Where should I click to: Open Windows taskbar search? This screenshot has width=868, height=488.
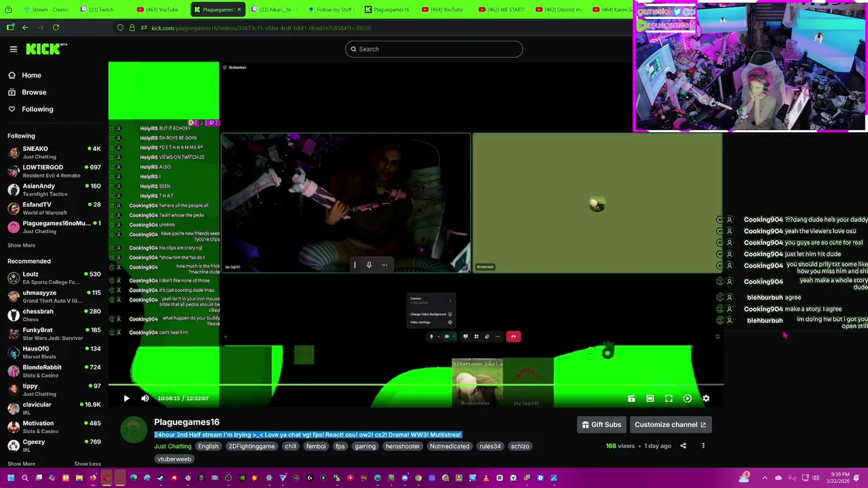pos(24,478)
